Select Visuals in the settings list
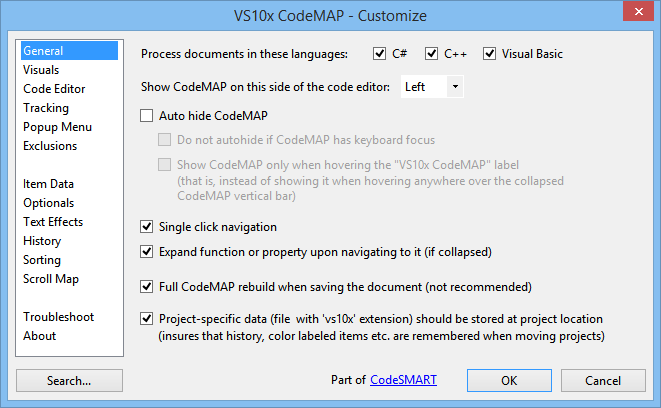Image resolution: width=661 pixels, height=408 pixels. pos(41,70)
